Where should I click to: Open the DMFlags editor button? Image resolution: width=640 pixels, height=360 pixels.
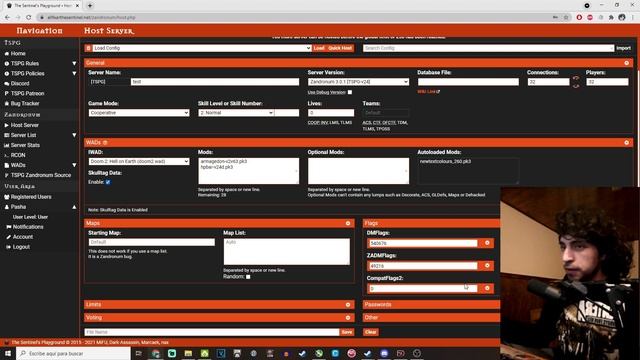(487, 243)
